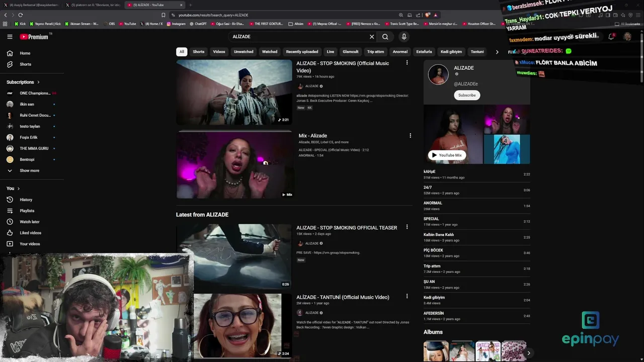Image resolution: width=644 pixels, height=362 pixels.
Task: Open a new browser tab with plus
Action: click(190, 5)
